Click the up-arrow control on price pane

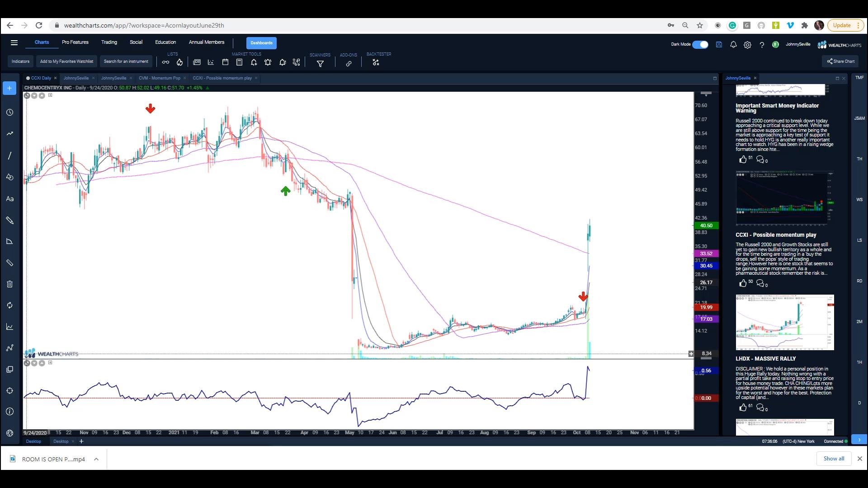coord(42,95)
